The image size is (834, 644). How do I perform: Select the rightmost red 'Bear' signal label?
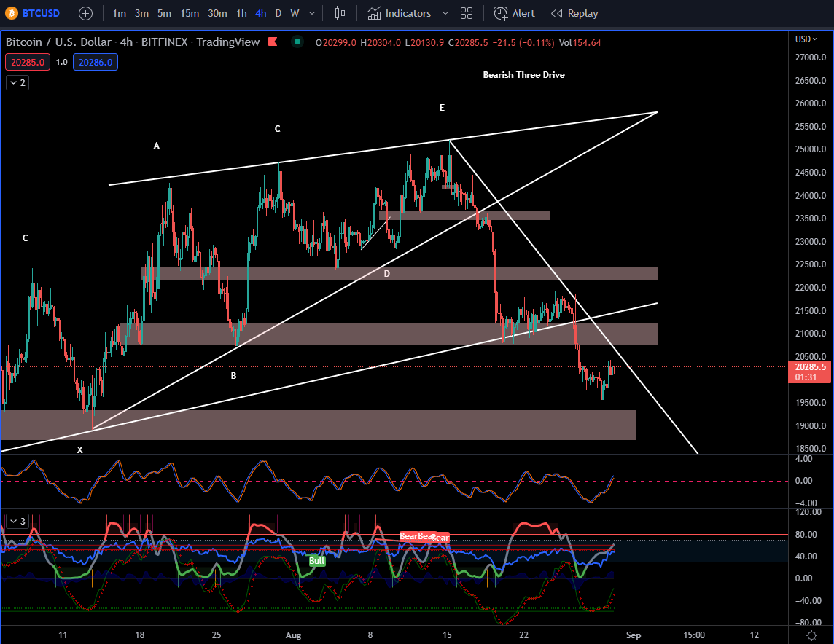(440, 538)
